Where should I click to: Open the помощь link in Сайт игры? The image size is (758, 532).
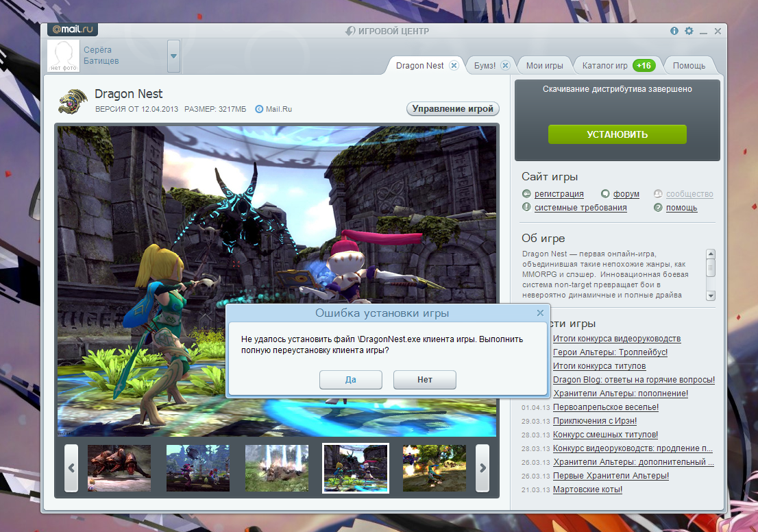(682, 208)
